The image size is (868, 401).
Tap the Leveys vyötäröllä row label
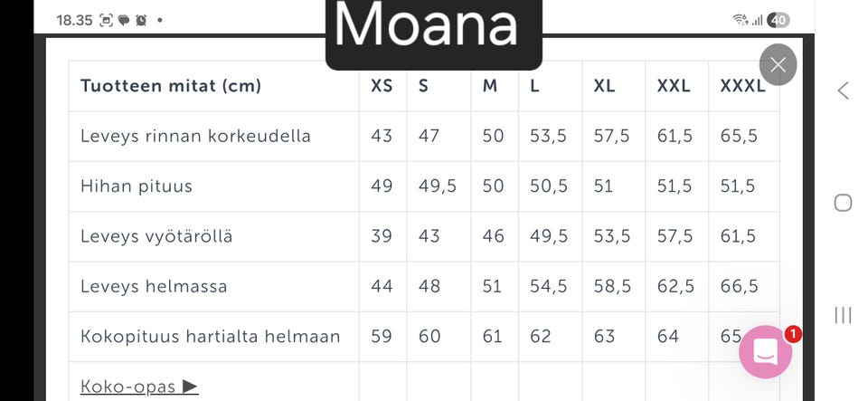[x=156, y=236]
